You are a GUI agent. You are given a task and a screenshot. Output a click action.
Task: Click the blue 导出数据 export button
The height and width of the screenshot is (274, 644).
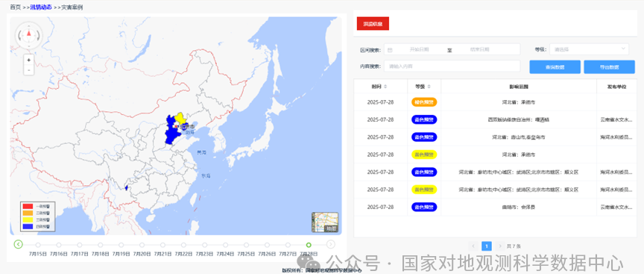coord(609,67)
